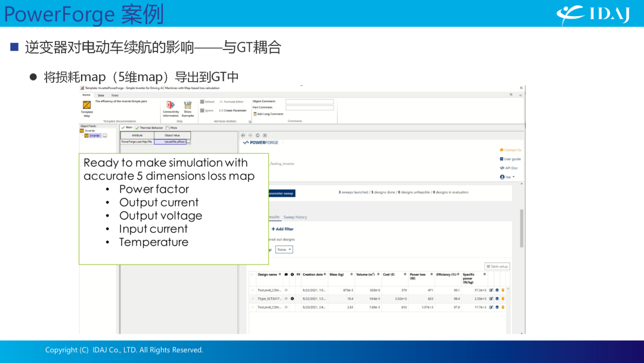The width and height of the screenshot is (644, 363).
Task: Switch to the Data ribbon tab
Action: pyautogui.click(x=101, y=96)
